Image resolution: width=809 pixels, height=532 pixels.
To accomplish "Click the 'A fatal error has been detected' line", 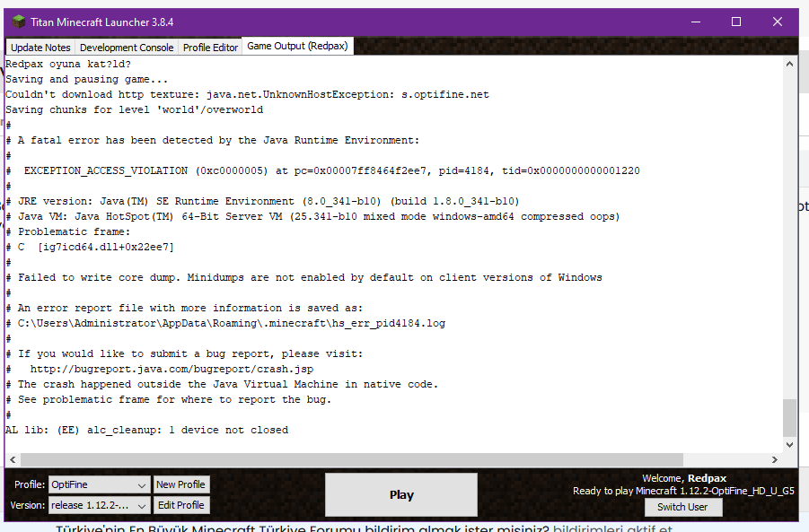I will click(x=213, y=140).
